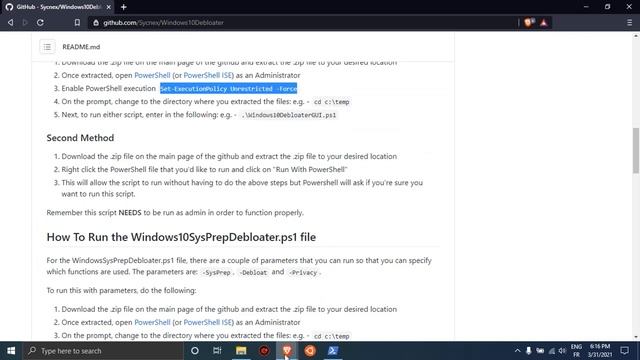Image resolution: width=640 pixels, height=360 pixels.
Task: Click the battery tray icon
Action: (540, 351)
